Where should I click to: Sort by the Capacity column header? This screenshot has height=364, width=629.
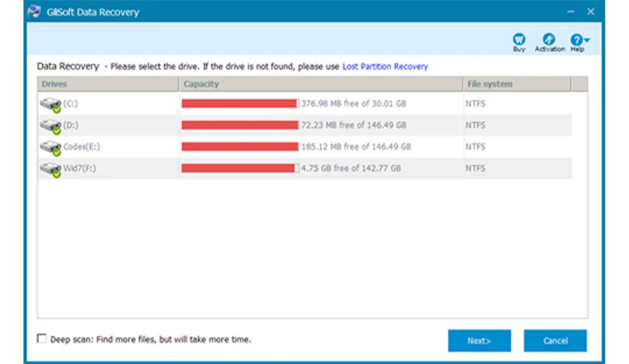(x=321, y=84)
